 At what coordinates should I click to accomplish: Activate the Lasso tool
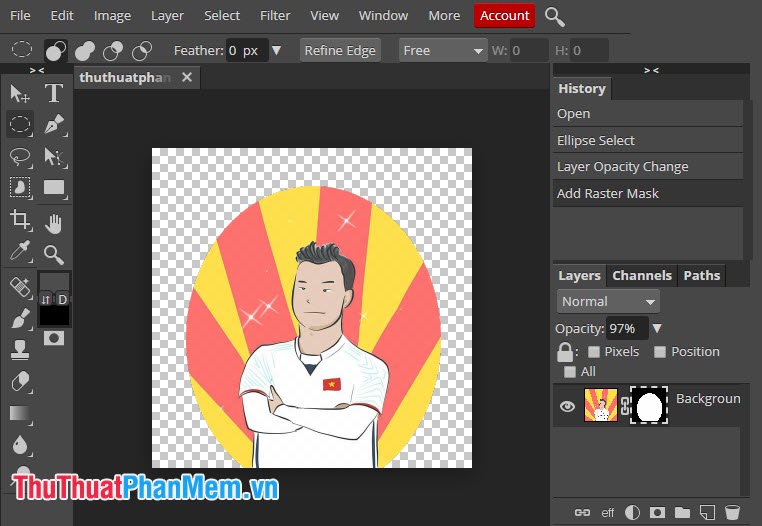pyautogui.click(x=19, y=157)
